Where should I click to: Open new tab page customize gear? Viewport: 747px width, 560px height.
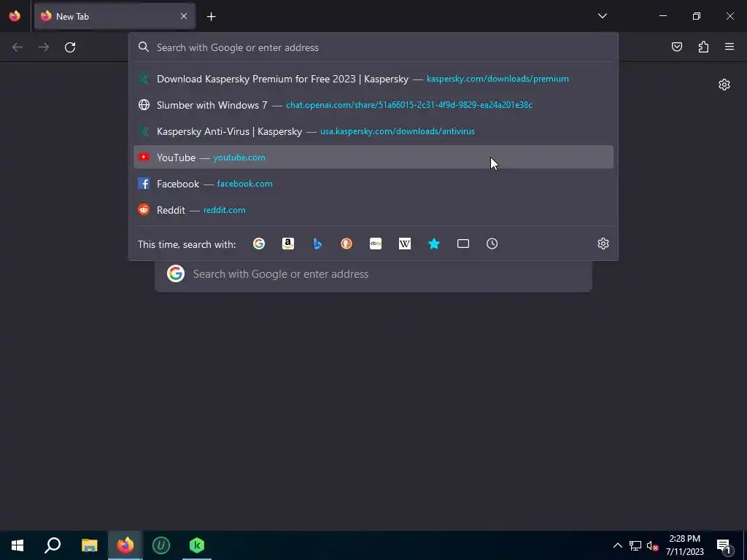click(724, 85)
